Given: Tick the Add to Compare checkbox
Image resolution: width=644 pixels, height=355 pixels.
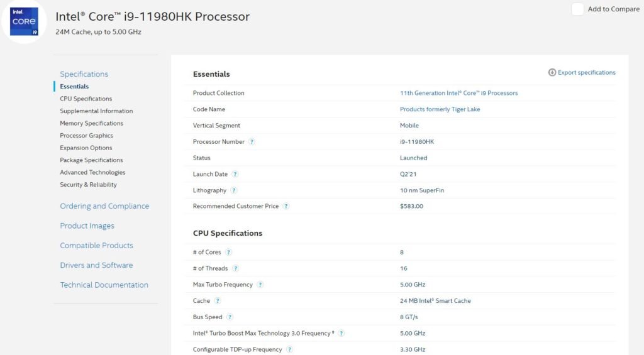Looking at the screenshot, I should click(x=577, y=9).
